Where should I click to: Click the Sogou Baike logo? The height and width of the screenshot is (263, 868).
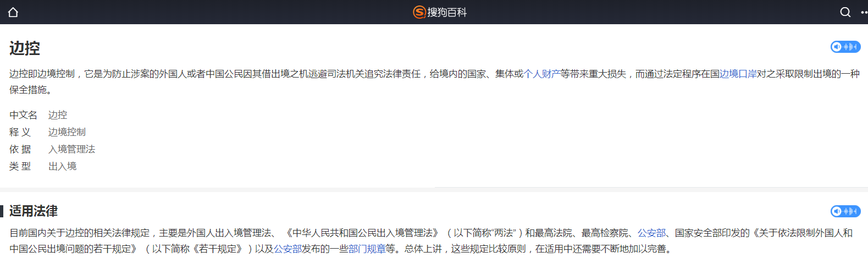pyautogui.click(x=440, y=12)
